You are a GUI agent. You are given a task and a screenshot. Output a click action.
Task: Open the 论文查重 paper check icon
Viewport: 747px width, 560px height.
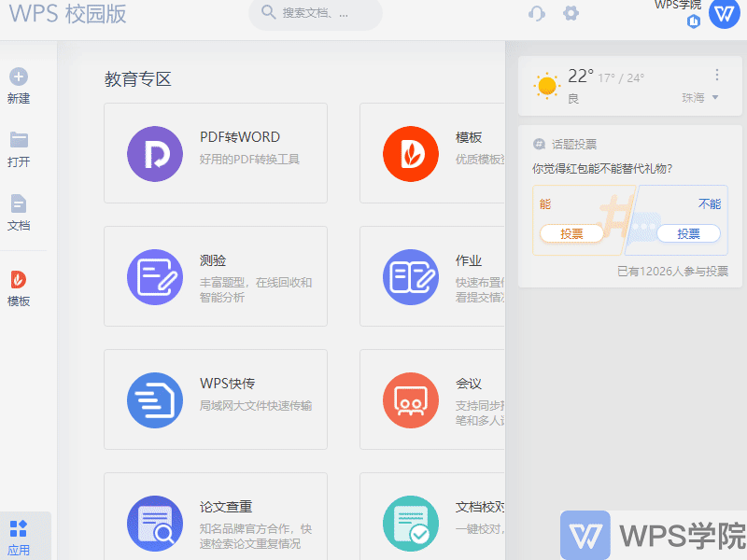click(x=155, y=524)
